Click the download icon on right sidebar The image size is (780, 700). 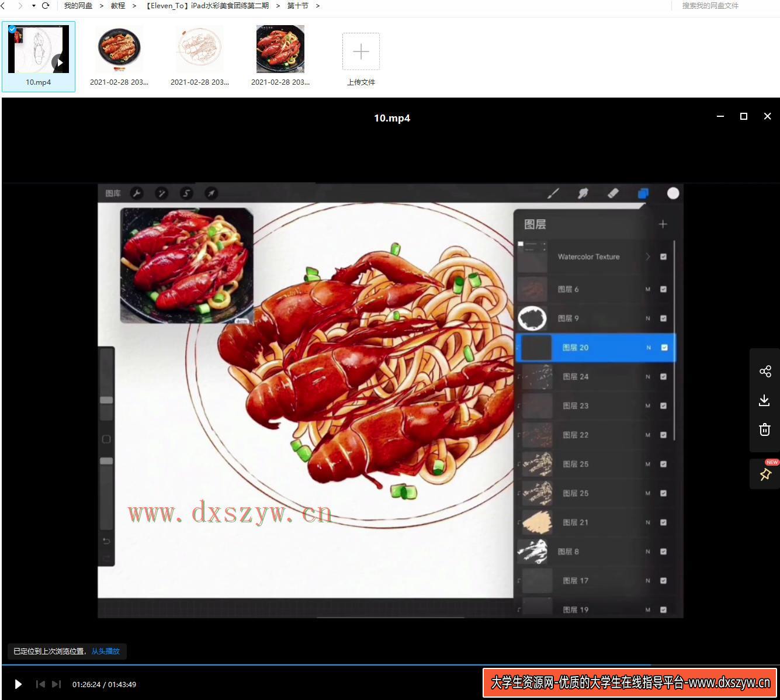pyautogui.click(x=765, y=400)
